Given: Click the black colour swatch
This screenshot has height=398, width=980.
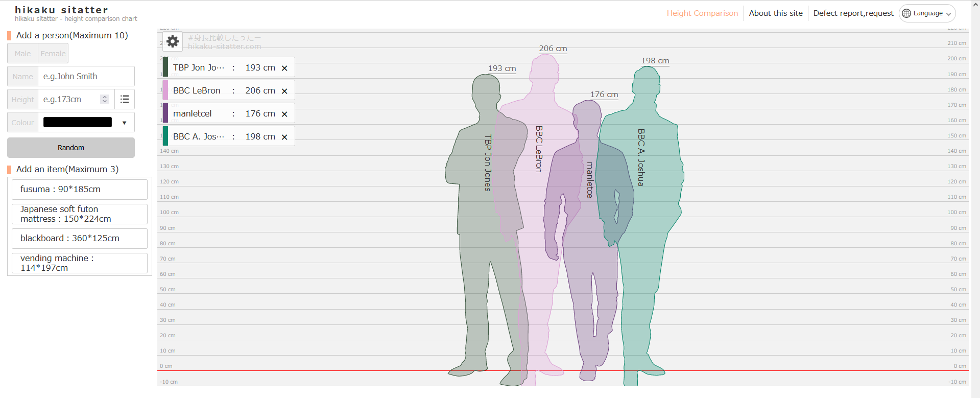Looking at the screenshot, I should 78,123.
